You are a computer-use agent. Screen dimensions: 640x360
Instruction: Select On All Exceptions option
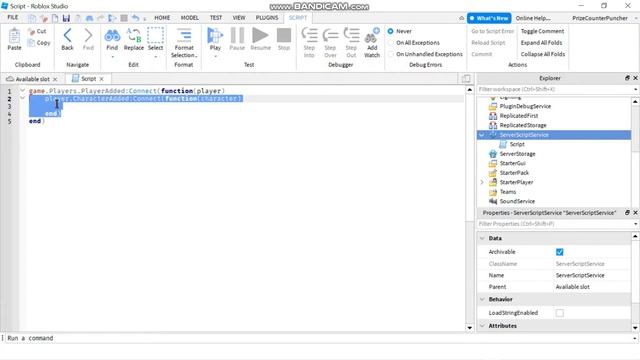pos(391,42)
